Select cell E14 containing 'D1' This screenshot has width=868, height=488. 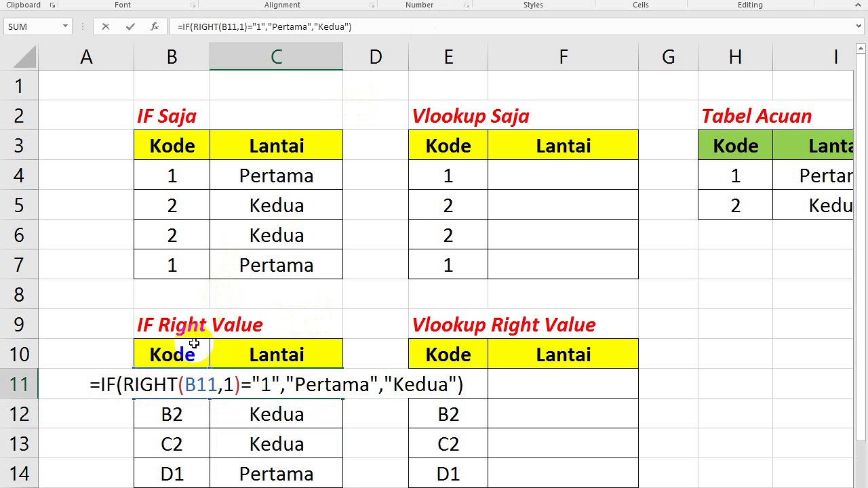pyautogui.click(x=448, y=474)
